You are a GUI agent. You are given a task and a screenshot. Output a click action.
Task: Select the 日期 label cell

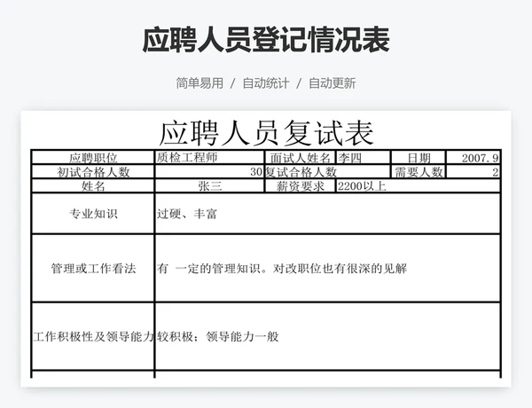pos(419,158)
